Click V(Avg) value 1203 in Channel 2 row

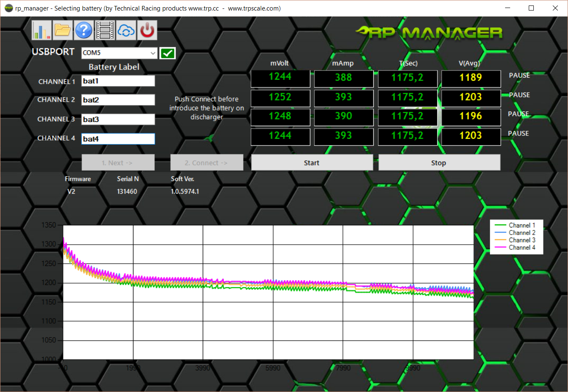point(471,98)
